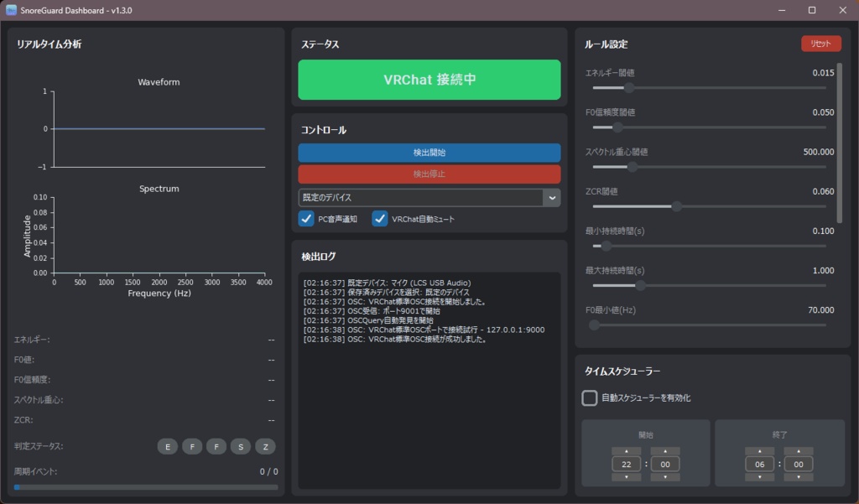Screen dimensions: 859x504
Task: Increment the 開始 hour with its up arrow
Action: 627,450
